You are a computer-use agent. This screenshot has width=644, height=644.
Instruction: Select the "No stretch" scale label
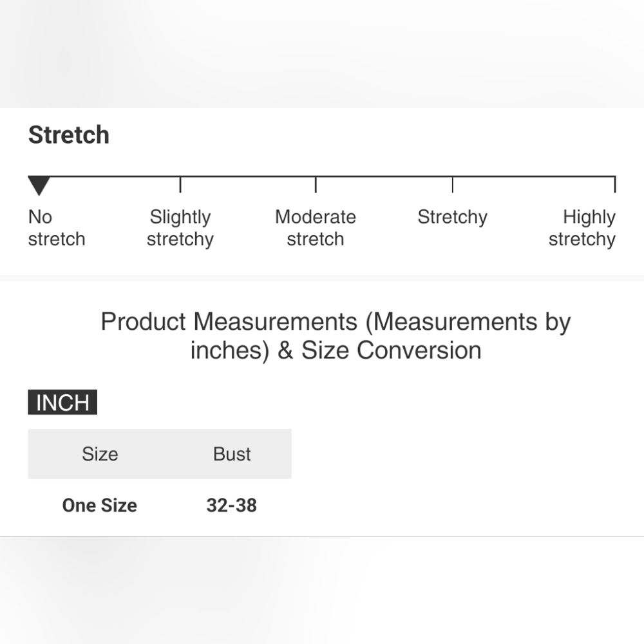57,228
